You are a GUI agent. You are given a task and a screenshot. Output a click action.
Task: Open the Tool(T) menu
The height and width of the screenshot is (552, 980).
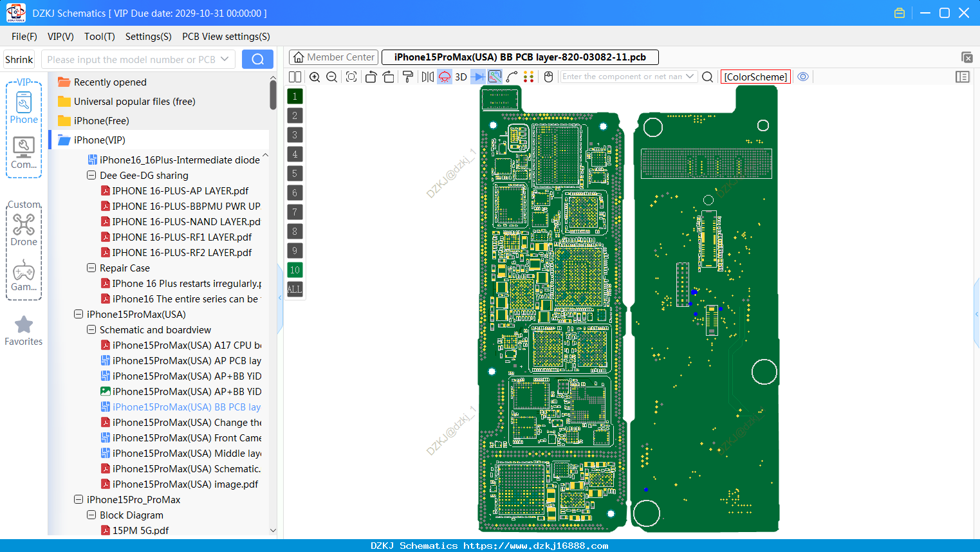coord(100,37)
